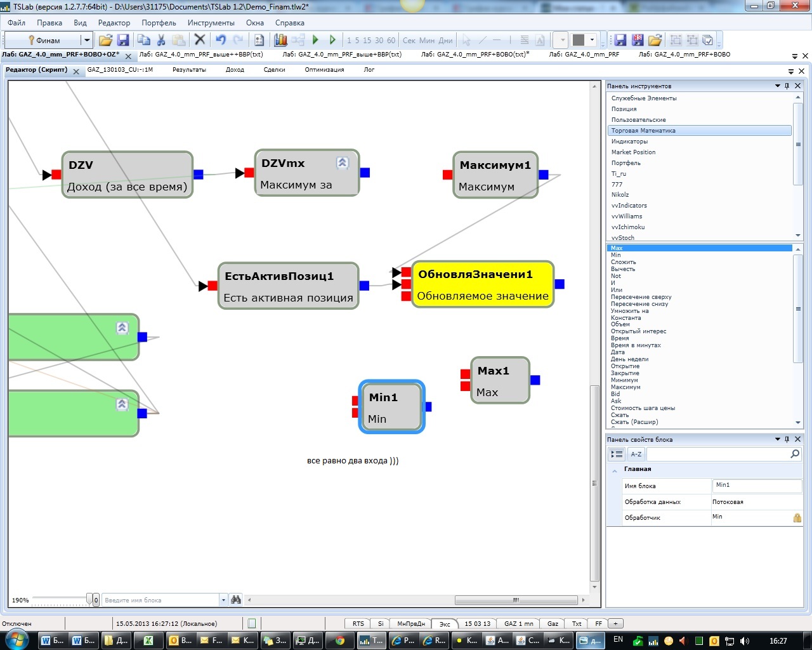This screenshot has width=812, height=650.
Task: Open the Портфель menu
Action: coord(159,23)
